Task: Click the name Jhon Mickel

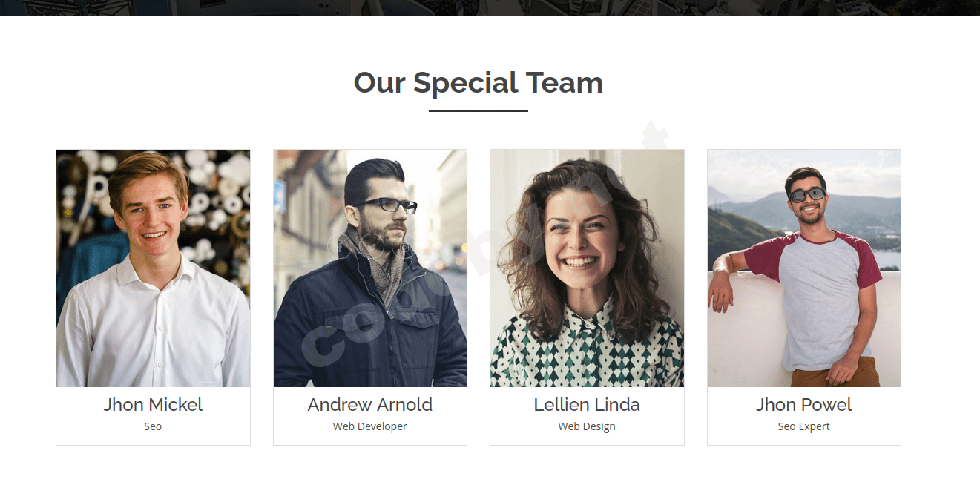Action: pos(153,405)
